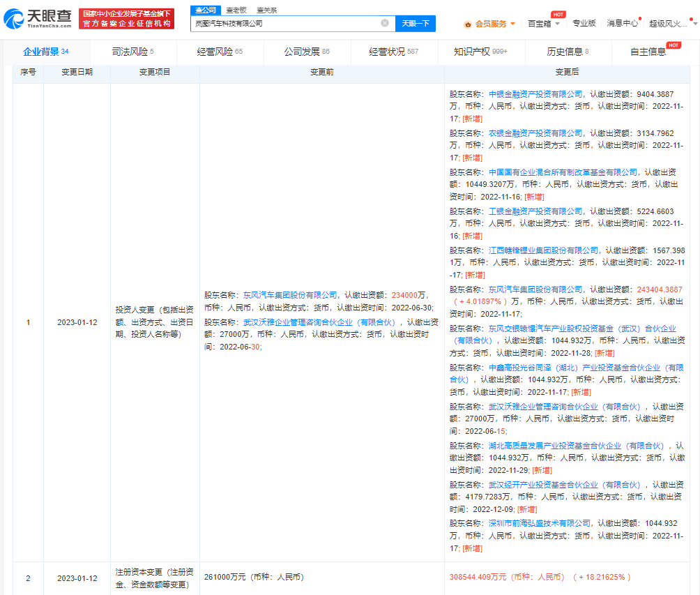This screenshot has width=700, height=595.
Task: Open 武汉沃雅企业管理咨询合伙企业 link in 变更前 column
Action: point(319,322)
